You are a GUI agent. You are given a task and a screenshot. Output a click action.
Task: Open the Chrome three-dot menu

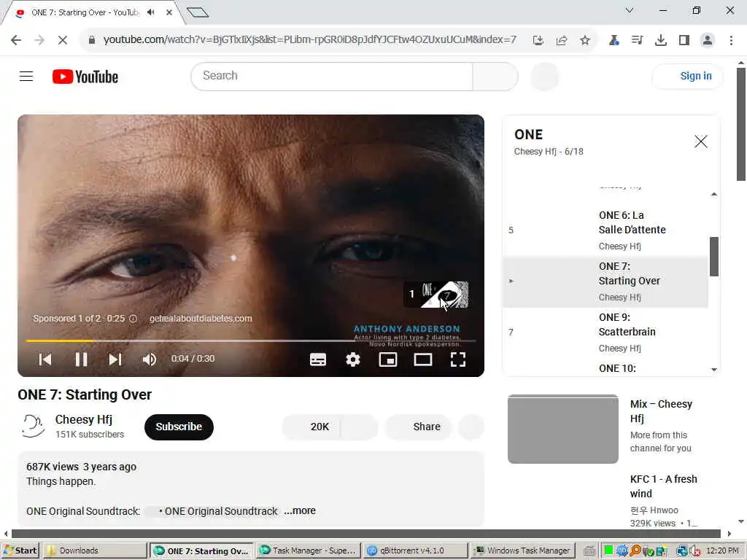click(x=731, y=40)
